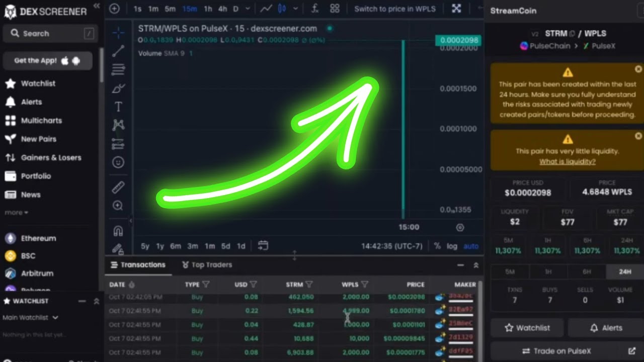Open the Main Watchlist dropdown
The width and height of the screenshot is (644, 362).
pyautogui.click(x=30, y=318)
